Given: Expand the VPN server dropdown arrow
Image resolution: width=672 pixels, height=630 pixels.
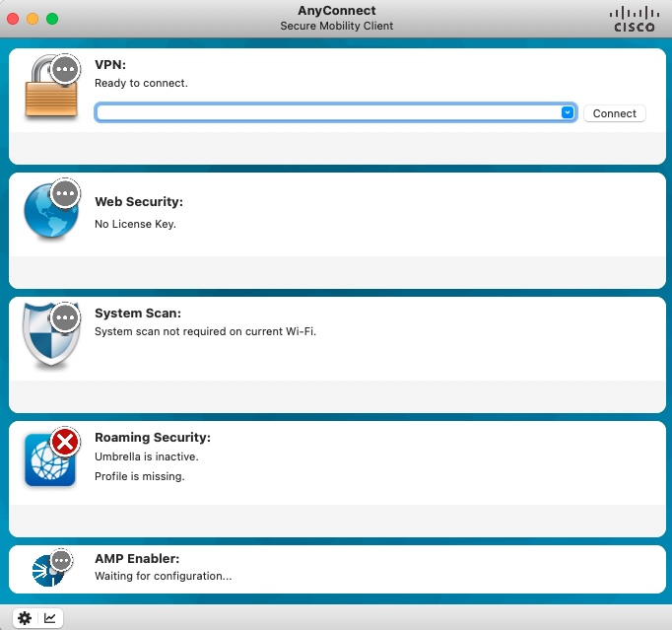Looking at the screenshot, I should (568, 112).
